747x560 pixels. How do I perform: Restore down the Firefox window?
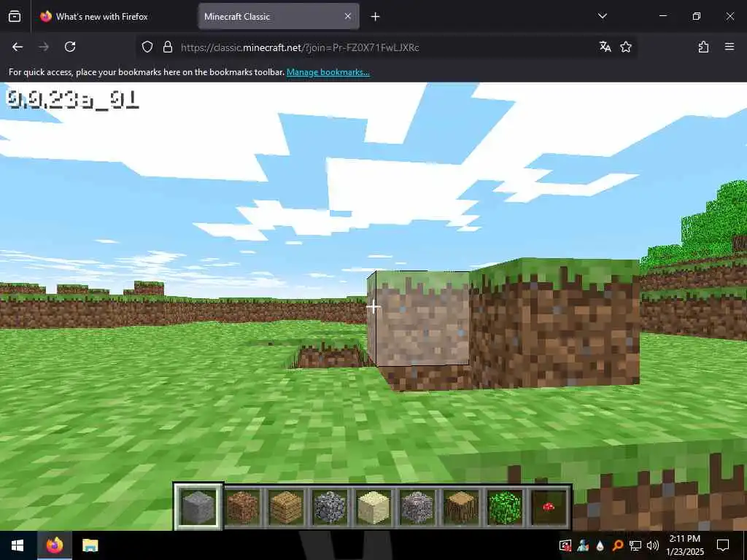point(696,16)
